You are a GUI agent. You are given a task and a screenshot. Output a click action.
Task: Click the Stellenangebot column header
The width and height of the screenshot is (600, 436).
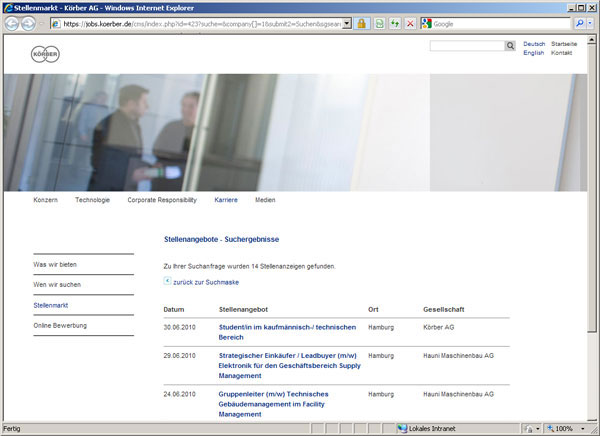(243, 309)
